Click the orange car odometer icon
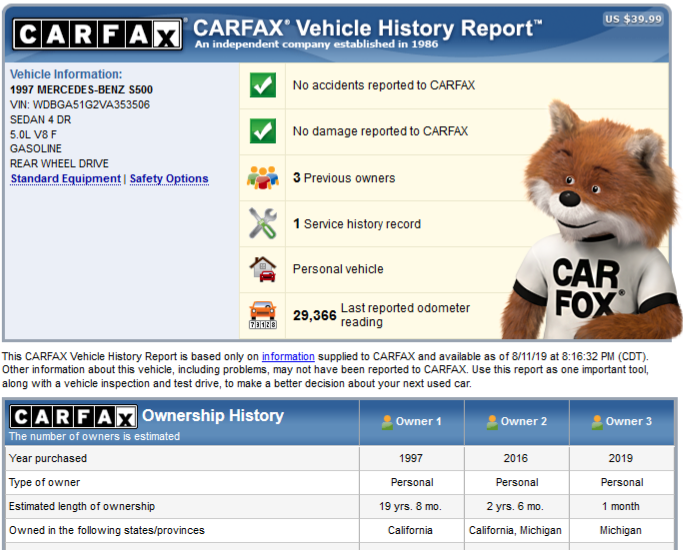This screenshot has width=683, height=550. [x=263, y=314]
